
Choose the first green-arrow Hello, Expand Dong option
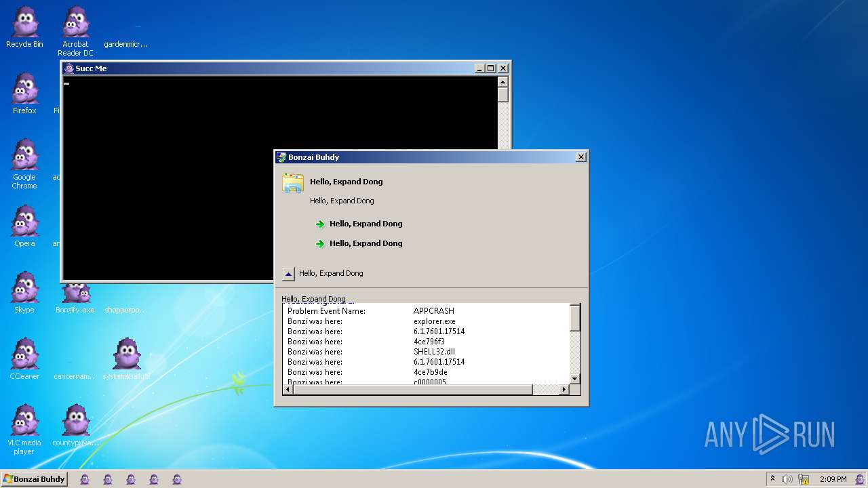tap(359, 224)
